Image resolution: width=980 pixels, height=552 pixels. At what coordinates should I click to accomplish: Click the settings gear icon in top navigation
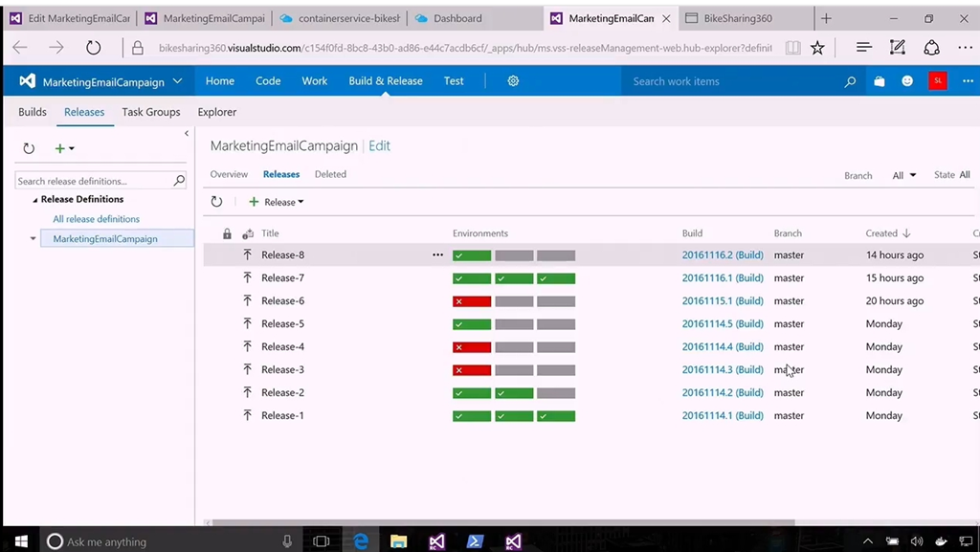pos(513,81)
